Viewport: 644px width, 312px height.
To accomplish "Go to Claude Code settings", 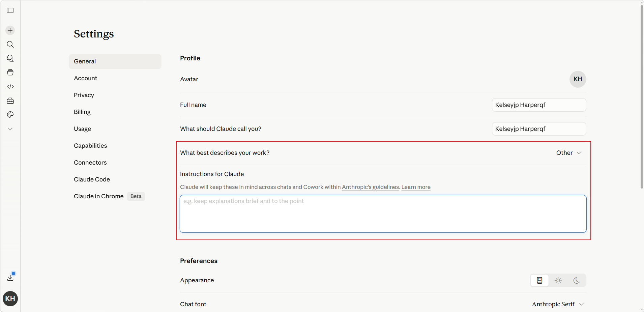I will [115, 179].
